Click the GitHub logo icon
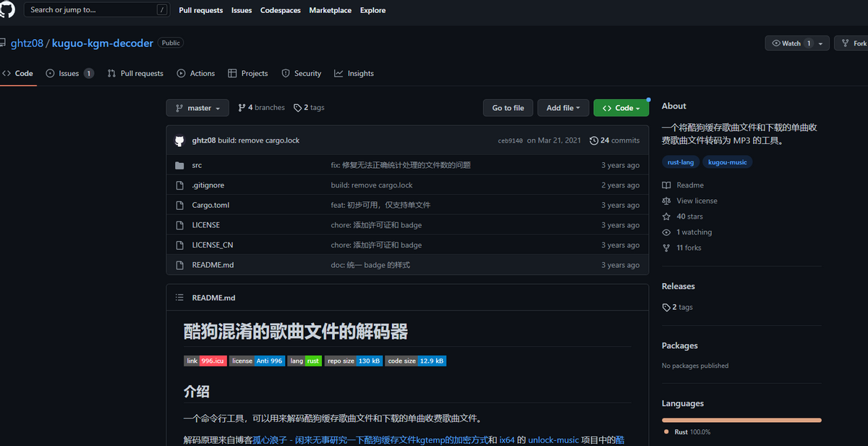Screen dimensions: 868x446 tap(7, 9)
